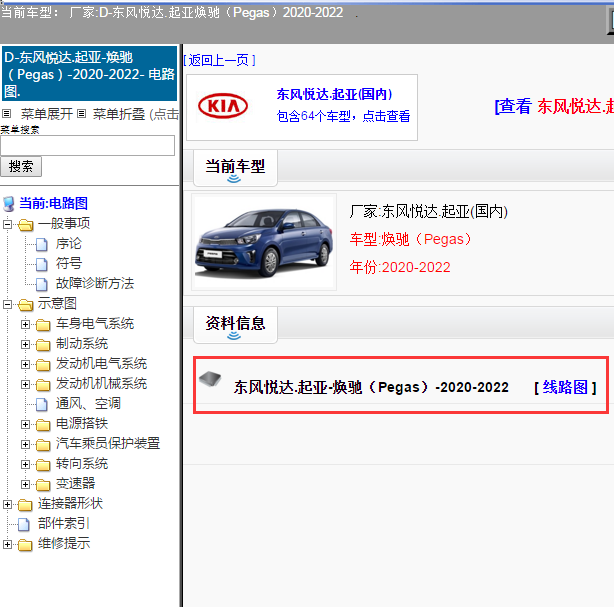Click 东风悦达.起亚-焕驰（Pegas）-2020-2022 entry title
Image resolution: width=614 pixels, height=607 pixels.
pos(371,387)
